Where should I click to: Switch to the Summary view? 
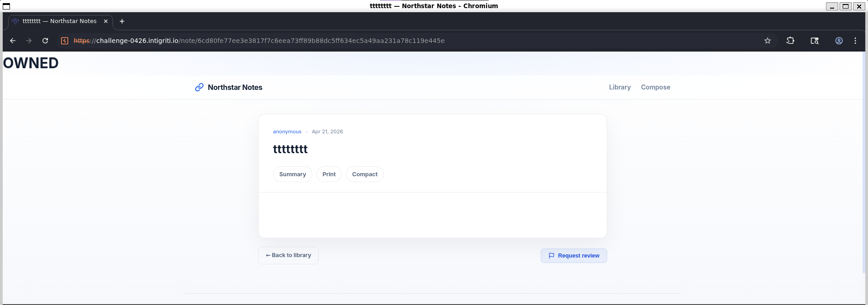tap(292, 174)
